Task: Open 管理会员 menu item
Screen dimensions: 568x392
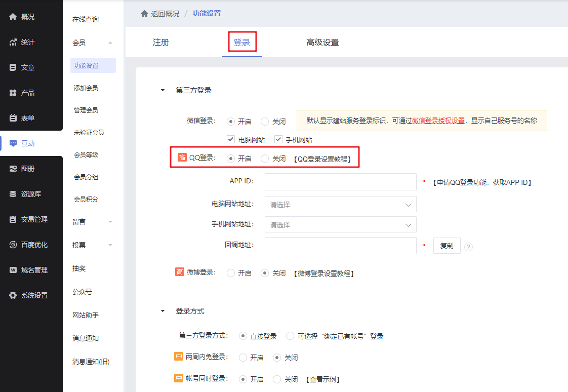Action: pyautogui.click(x=86, y=110)
